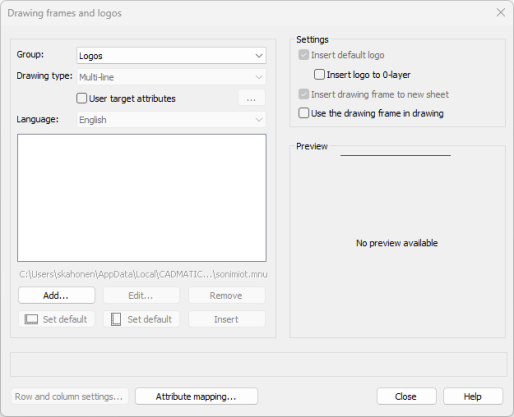Click the Help button
The width and height of the screenshot is (514, 417).
coord(473,396)
